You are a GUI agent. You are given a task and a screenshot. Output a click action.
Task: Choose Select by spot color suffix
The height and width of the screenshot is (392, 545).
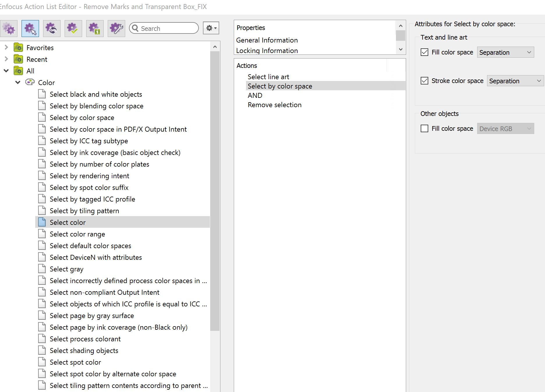click(x=89, y=188)
